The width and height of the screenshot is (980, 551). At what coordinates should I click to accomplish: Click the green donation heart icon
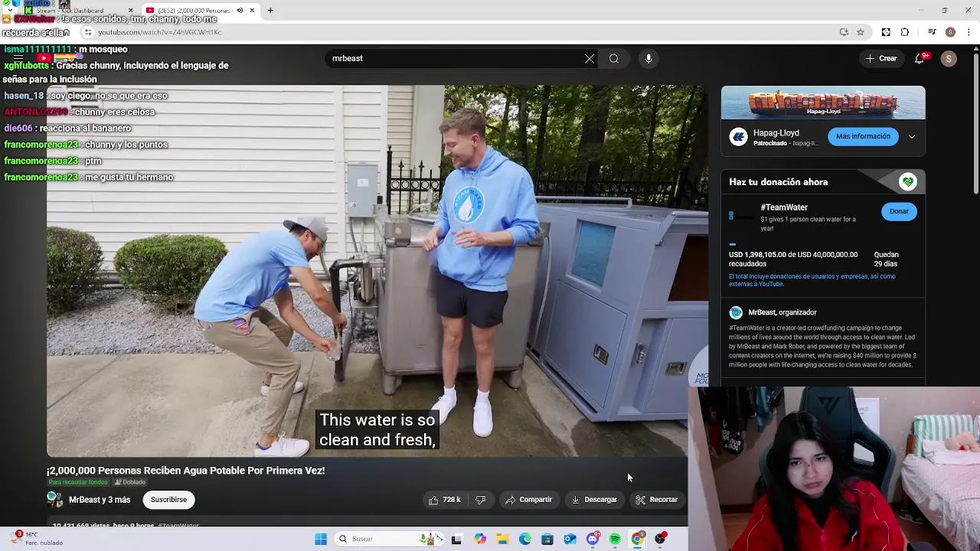[908, 182]
